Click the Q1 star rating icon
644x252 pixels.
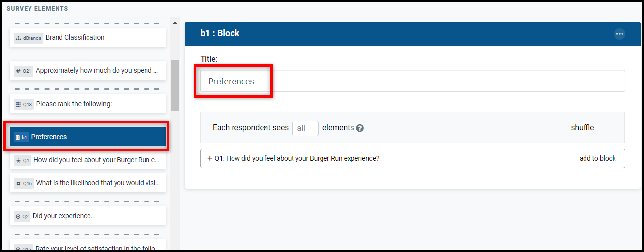click(18, 160)
